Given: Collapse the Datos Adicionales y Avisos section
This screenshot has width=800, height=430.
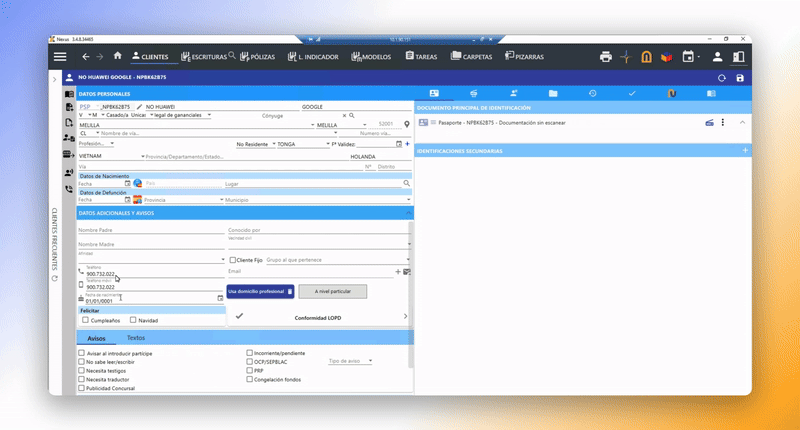Looking at the screenshot, I should [408, 212].
